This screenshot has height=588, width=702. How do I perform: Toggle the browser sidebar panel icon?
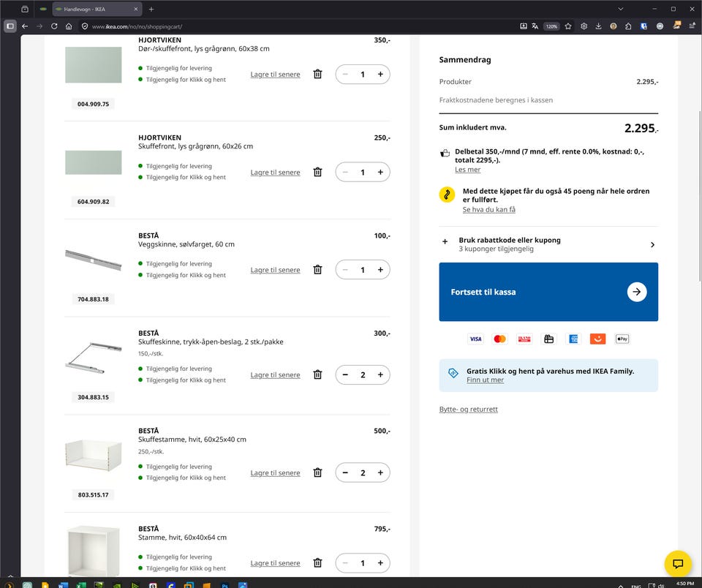tap(10, 26)
